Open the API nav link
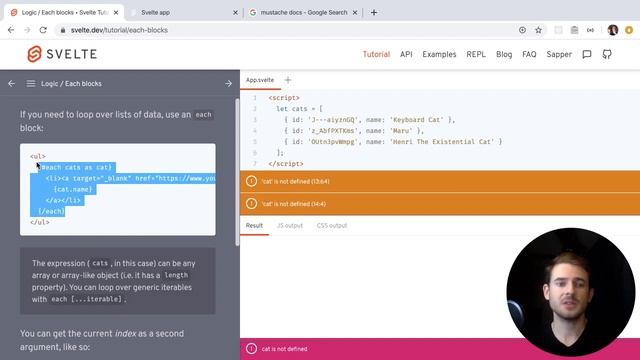 [x=406, y=54]
